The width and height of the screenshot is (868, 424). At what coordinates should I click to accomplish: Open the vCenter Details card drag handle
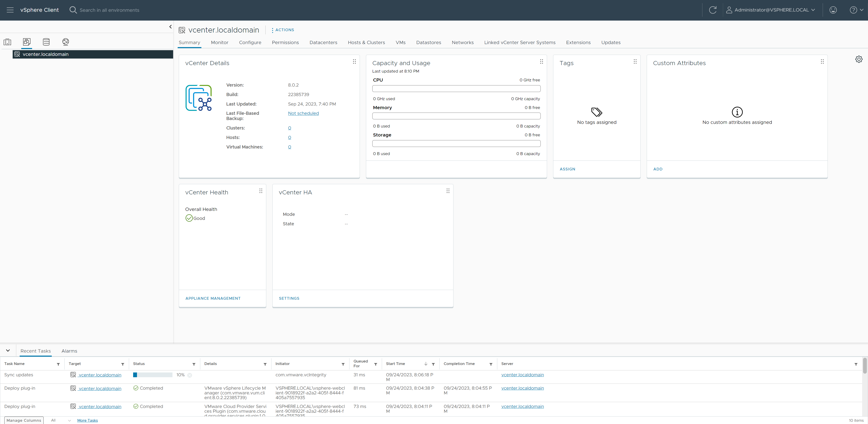click(x=354, y=62)
